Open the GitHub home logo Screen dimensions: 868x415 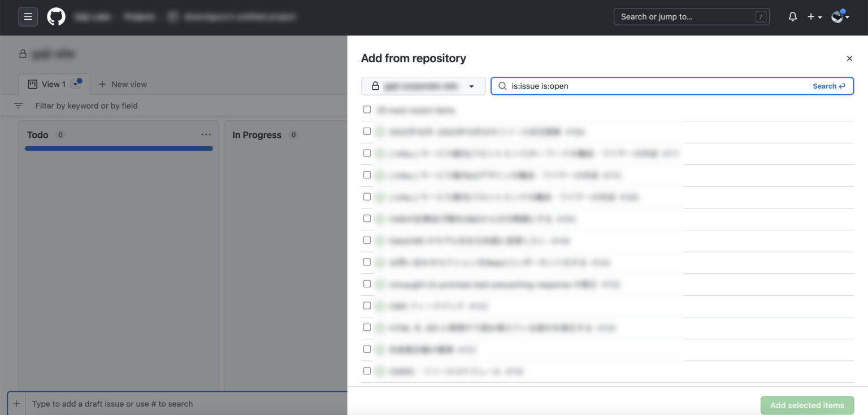(55, 16)
